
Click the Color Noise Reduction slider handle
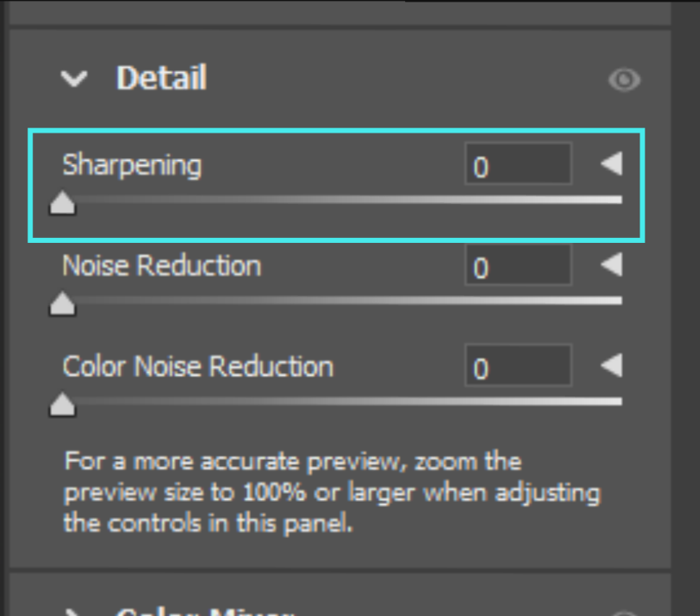click(62, 405)
